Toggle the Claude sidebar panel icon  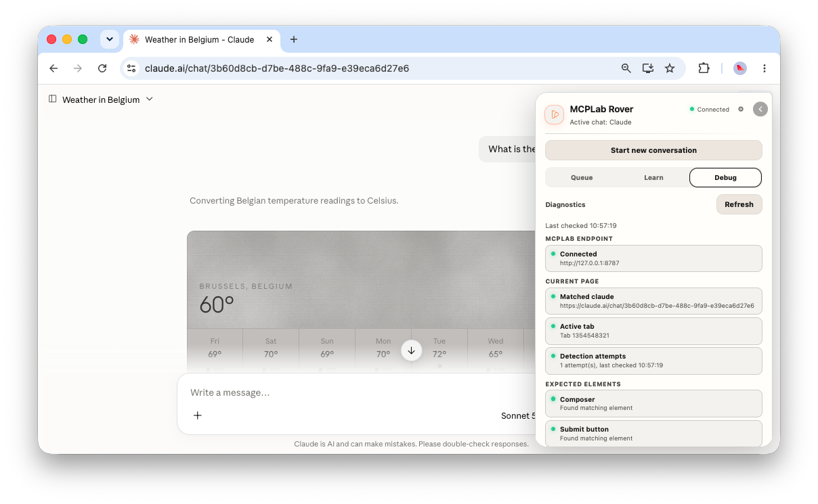pos(53,99)
